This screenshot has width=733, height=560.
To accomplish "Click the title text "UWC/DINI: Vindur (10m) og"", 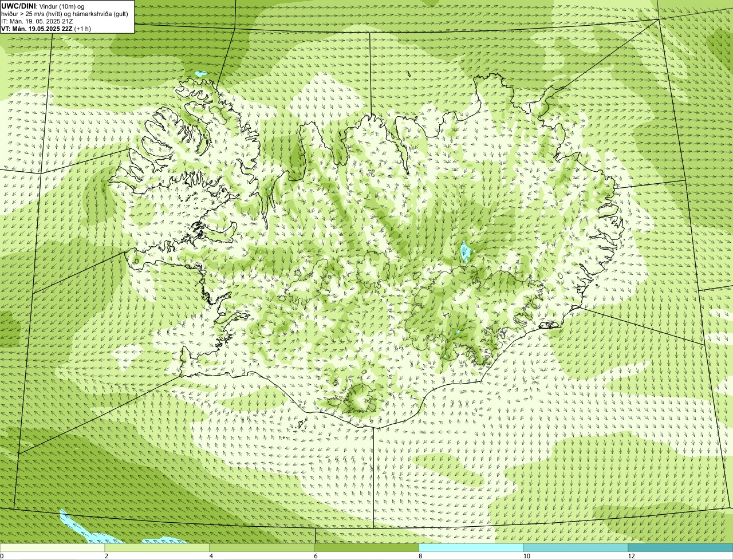I will coord(43,6).
